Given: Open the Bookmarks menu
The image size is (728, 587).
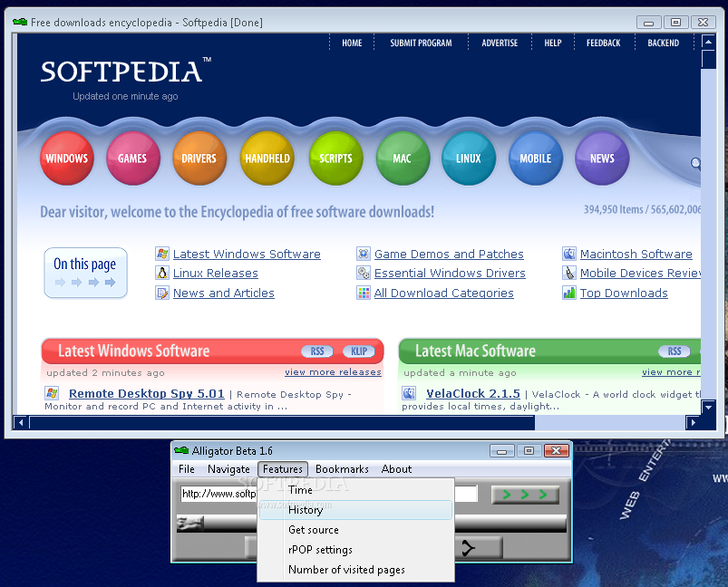Looking at the screenshot, I should pyautogui.click(x=342, y=469).
